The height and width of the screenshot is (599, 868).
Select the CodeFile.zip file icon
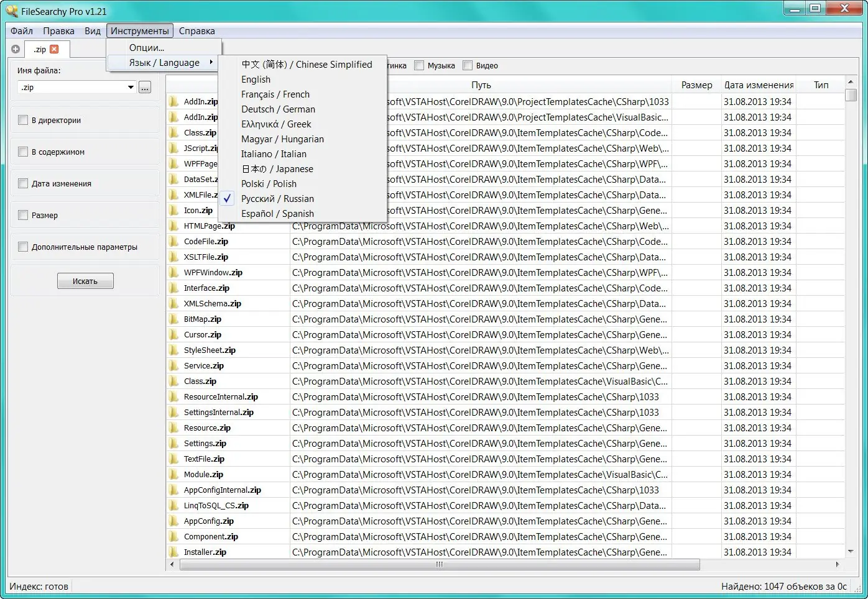[174, 241]
